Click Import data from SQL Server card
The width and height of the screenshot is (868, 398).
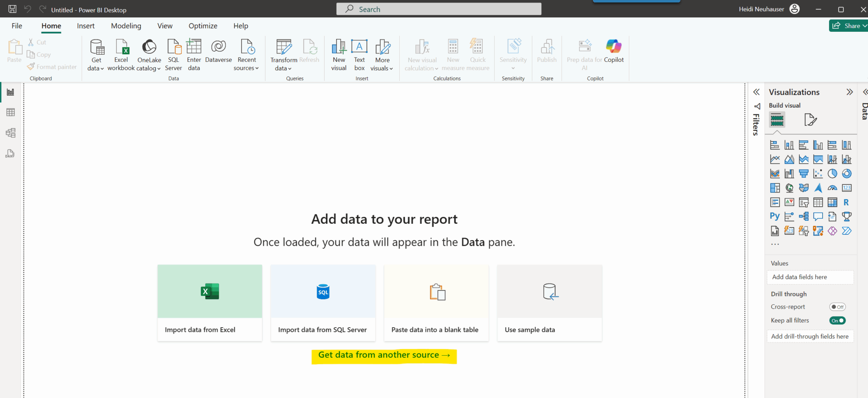tap(323, 303)
